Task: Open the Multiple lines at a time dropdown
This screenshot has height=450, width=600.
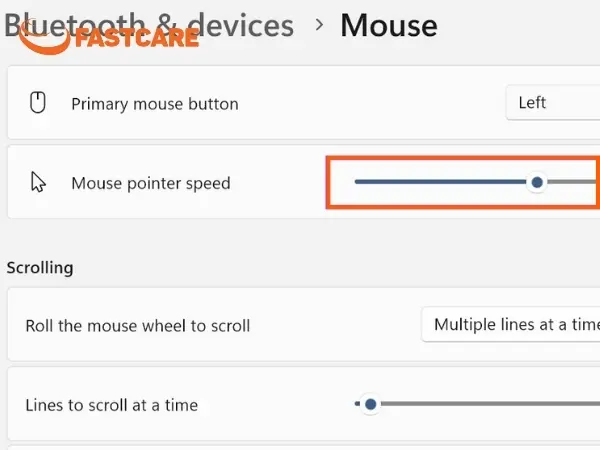Action: point(510,324)
